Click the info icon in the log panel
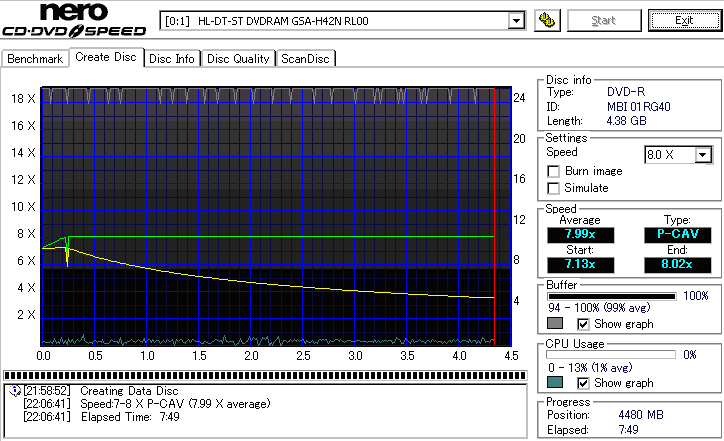The height and width of the screenshot is (441, 724). click(13, 390)
